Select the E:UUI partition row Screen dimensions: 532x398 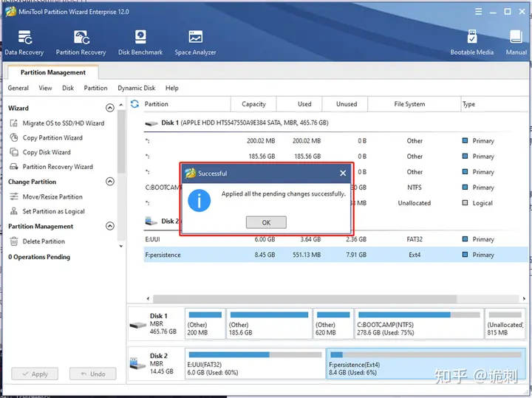click(336, 239)
